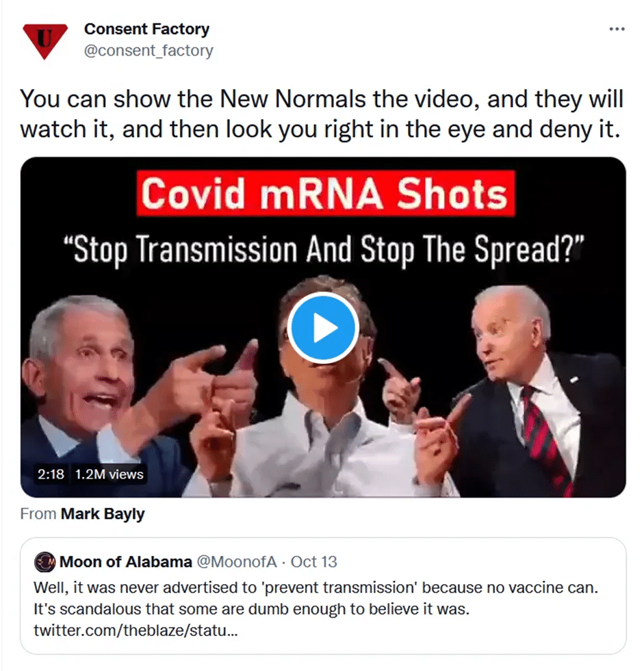Click the 1.2M views counter
The image size is (644, 671).
click(x=109, y=474)
